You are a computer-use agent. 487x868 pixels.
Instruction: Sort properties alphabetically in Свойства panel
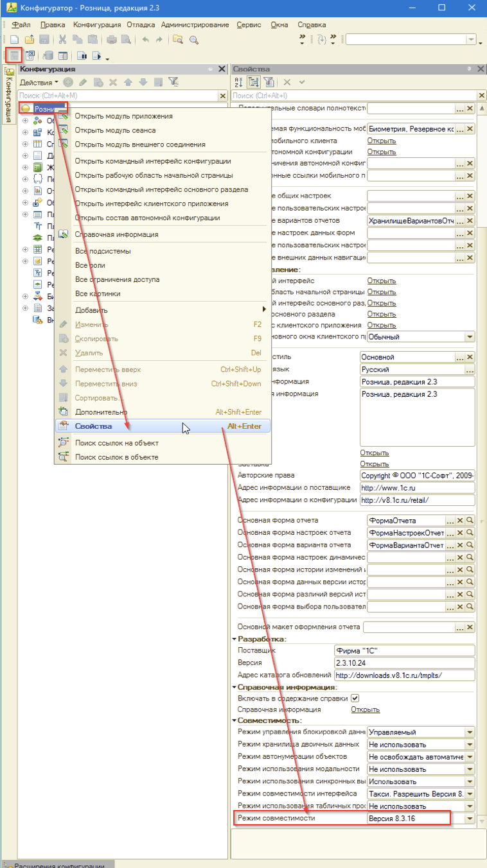click(238, 82)
